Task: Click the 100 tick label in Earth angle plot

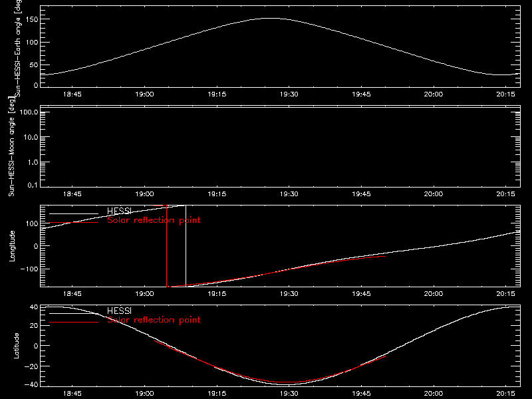Action: point(31,43)
